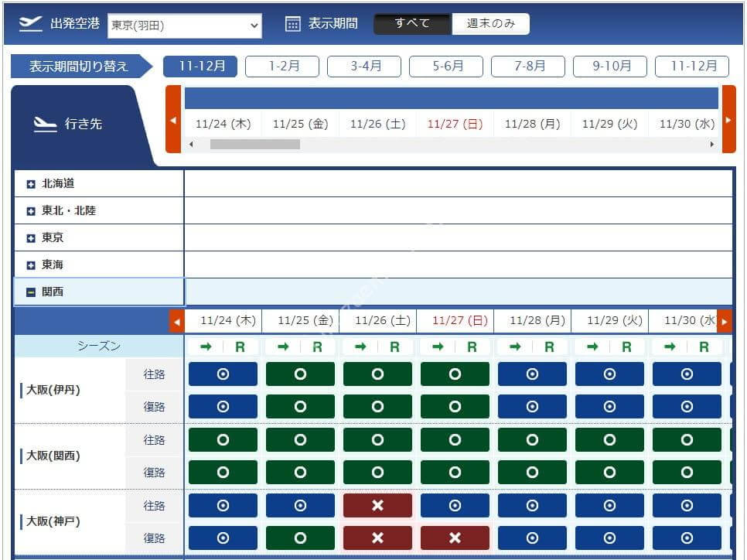The image size is (747, 560).
Task: Collapse the 関西 region
Action: click(32, 292)
